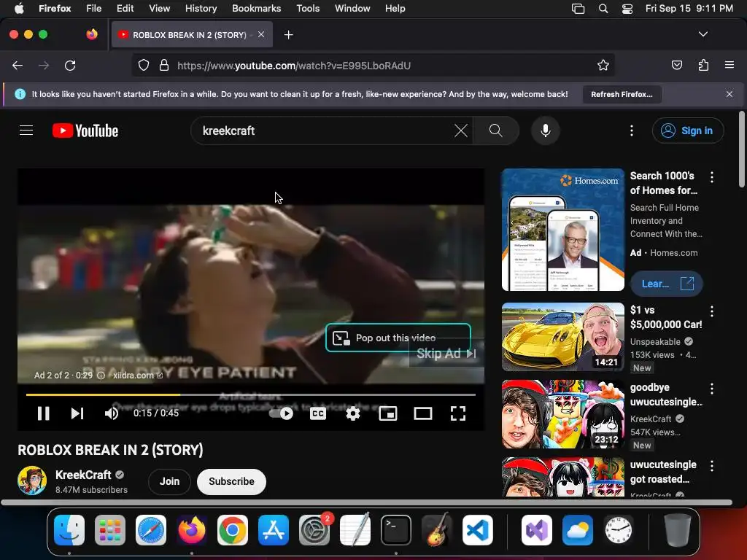Switch to theater mode icon
The height and width of the screenshot is (560, 747).
[x=423, y=413]
